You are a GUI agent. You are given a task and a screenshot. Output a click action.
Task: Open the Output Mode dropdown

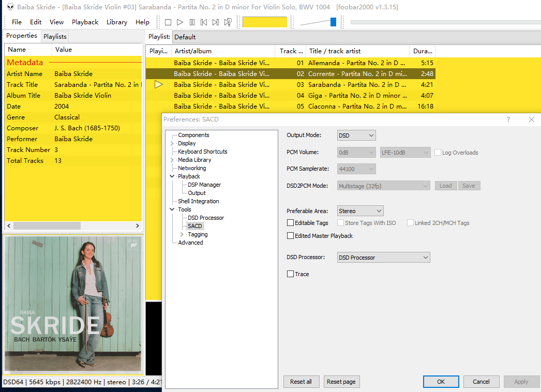point(356,135)
